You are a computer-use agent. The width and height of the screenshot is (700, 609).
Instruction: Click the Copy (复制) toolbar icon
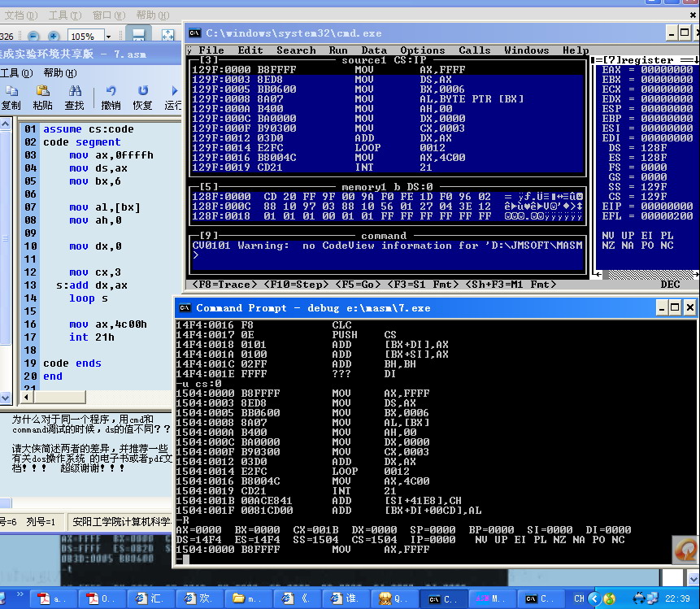click(x=11, y=91)
